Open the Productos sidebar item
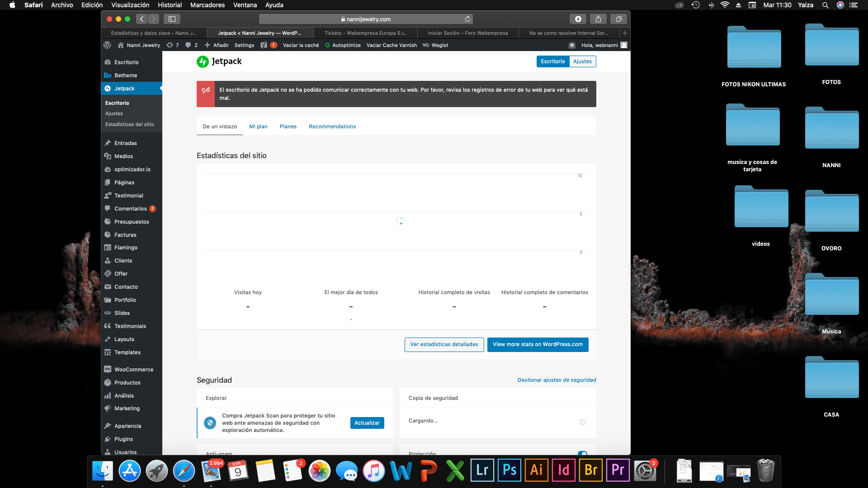Image resolution: width=868 pixels, height=488 pixels. [132, 383]
